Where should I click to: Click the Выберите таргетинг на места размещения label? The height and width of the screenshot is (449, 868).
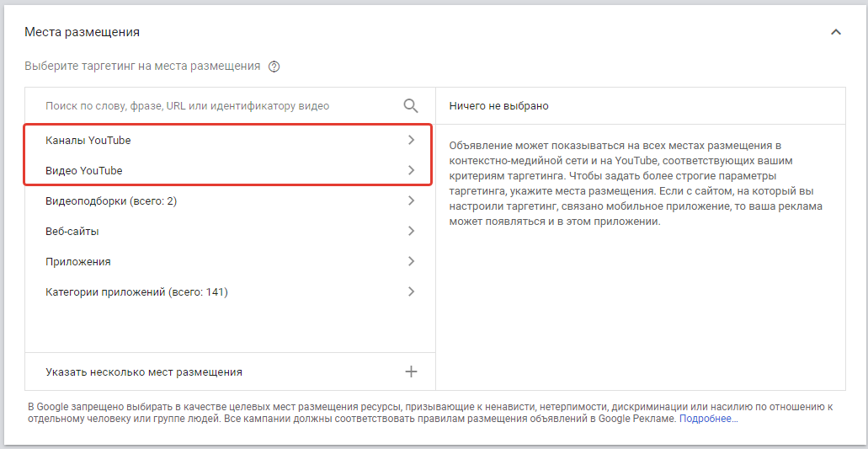pos(142,67)
